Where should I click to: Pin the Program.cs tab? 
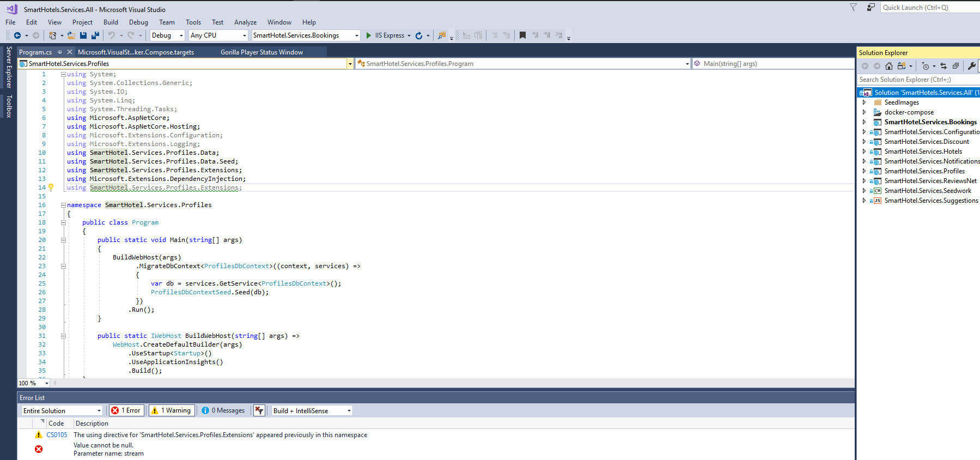[x=59, y=52]
